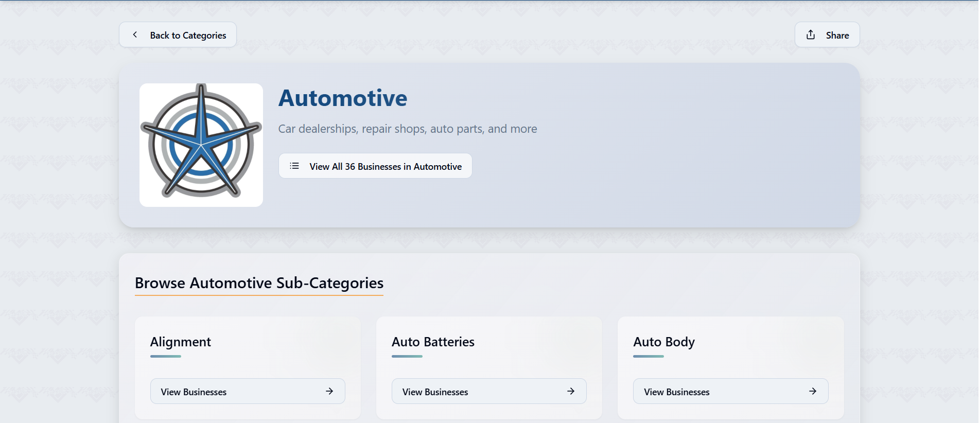View Businesses under Auto Batteries
This screenshot has width=980, height=423.
435,392
